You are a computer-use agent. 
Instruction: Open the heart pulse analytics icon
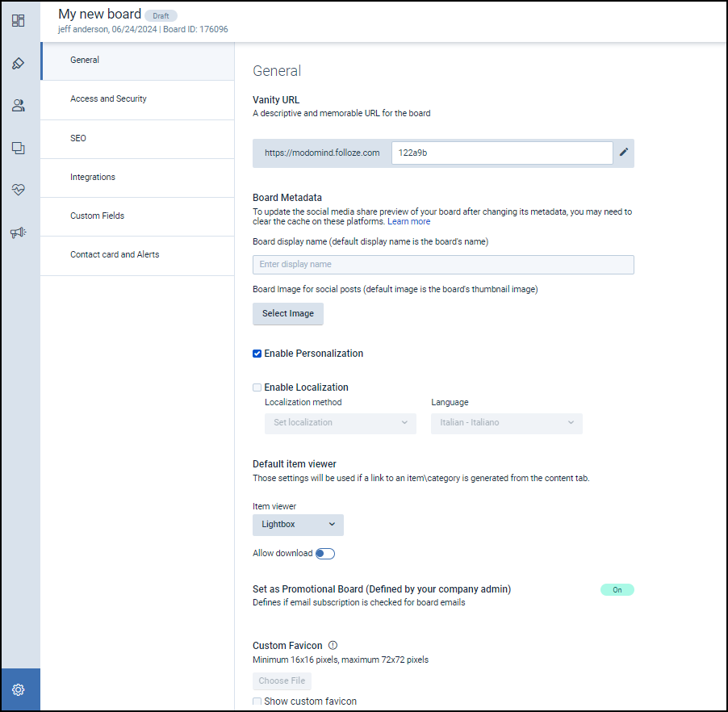18,190
